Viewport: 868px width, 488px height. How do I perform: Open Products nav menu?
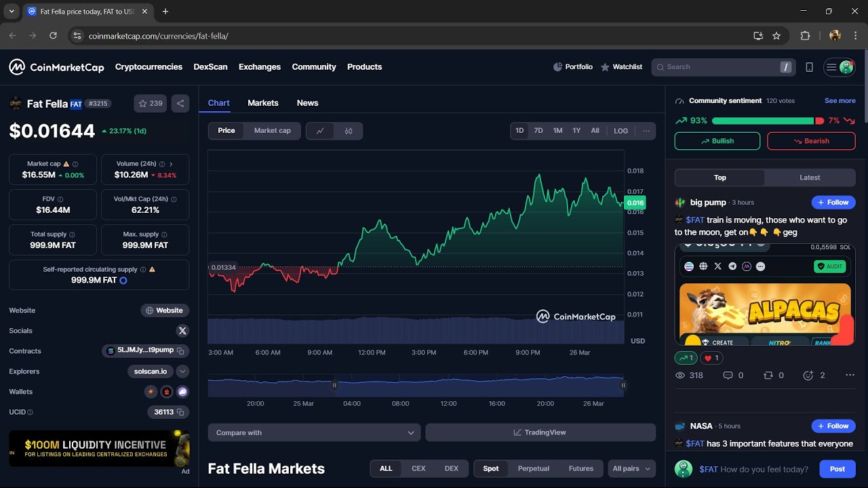point(365,67)
